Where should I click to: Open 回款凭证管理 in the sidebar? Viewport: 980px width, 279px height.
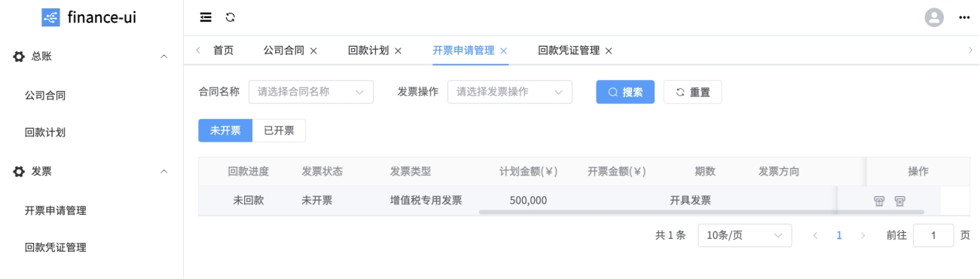pos(55,247)
